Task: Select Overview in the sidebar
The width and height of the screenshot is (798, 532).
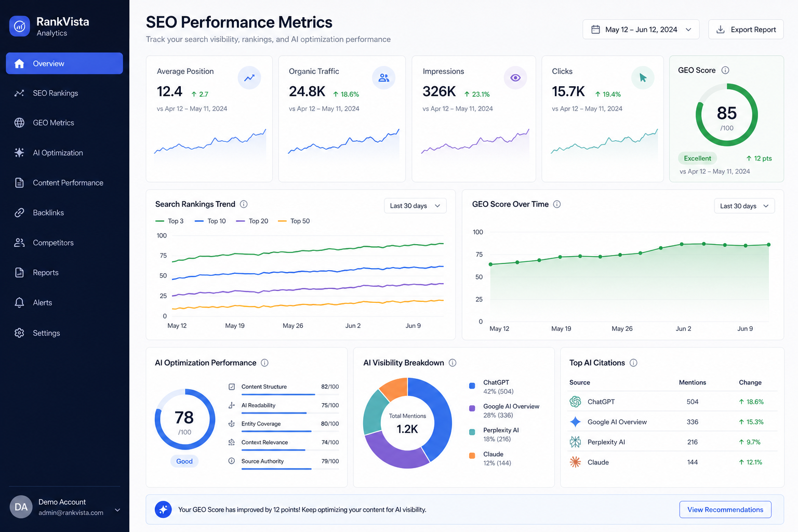Action: (64, 63)
